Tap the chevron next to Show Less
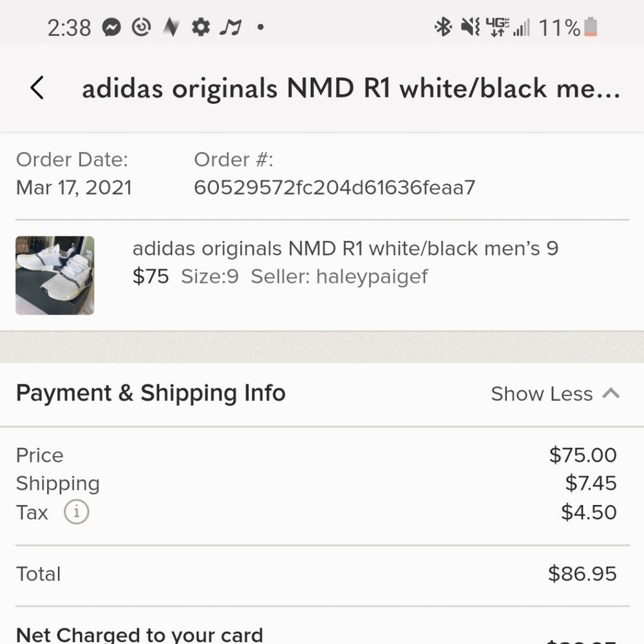 coord(611,393)
